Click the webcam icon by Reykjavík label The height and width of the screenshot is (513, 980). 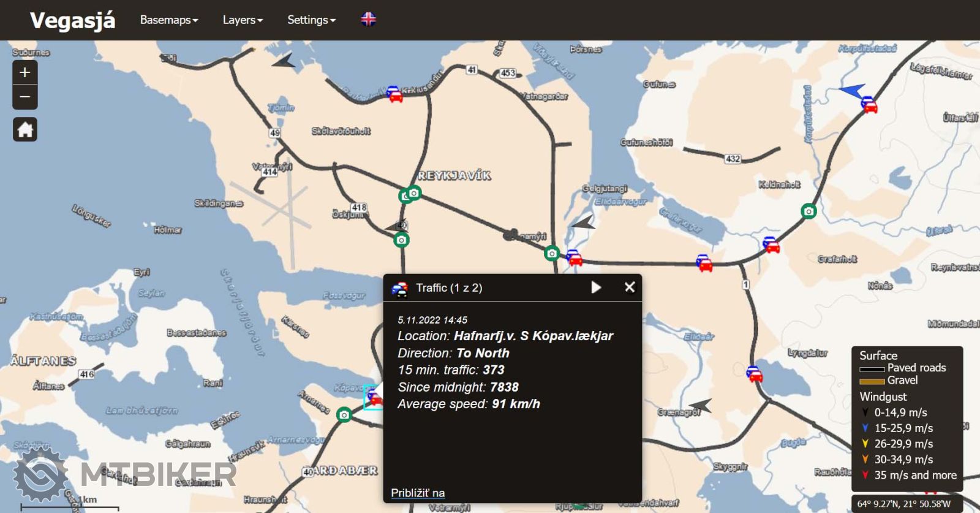(x=415, y=193)
